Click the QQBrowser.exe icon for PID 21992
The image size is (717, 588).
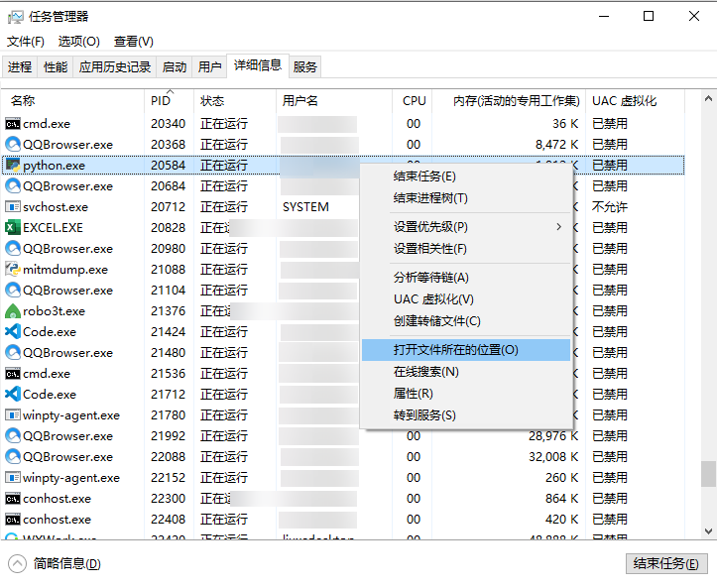(x=13, y=435)
